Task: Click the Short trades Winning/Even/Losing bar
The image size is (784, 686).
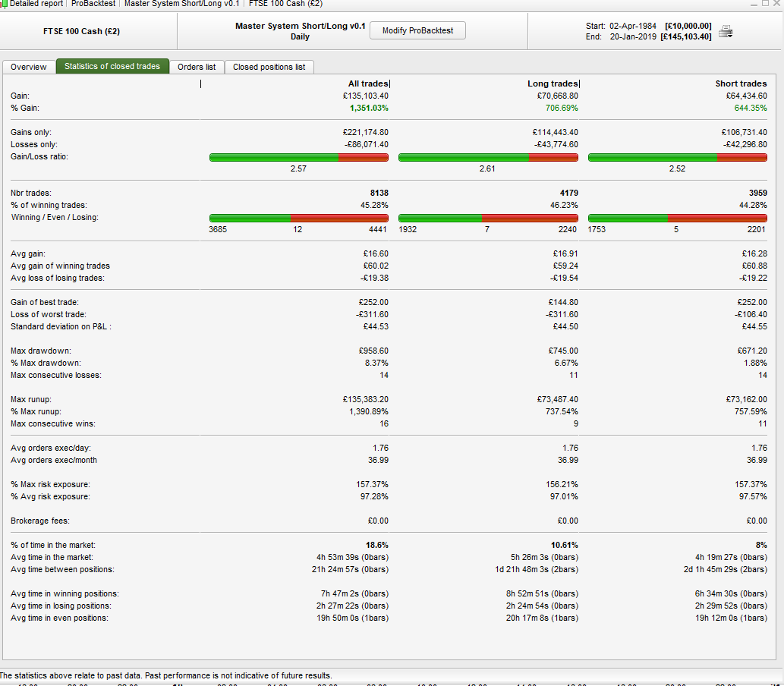Action: 678,218
